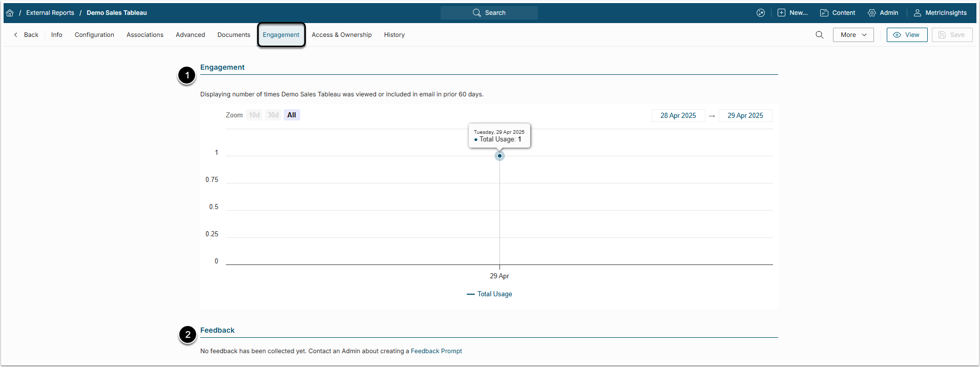Open the favorites icon in top bar
Viewport: 980px width, 367px height.
click(x=761, y=13)
